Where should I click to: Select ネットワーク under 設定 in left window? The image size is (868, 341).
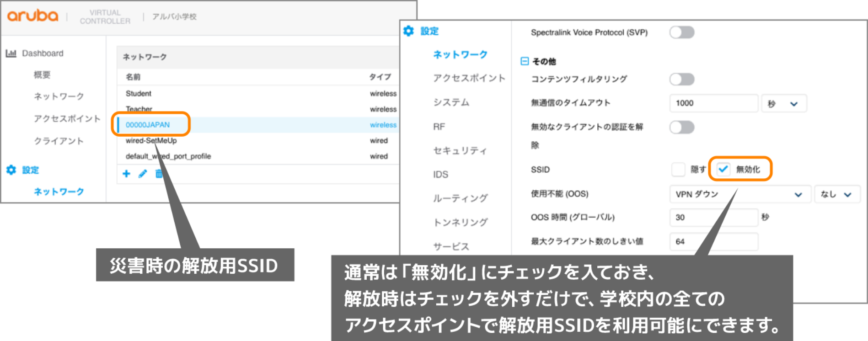pos(59,192)
